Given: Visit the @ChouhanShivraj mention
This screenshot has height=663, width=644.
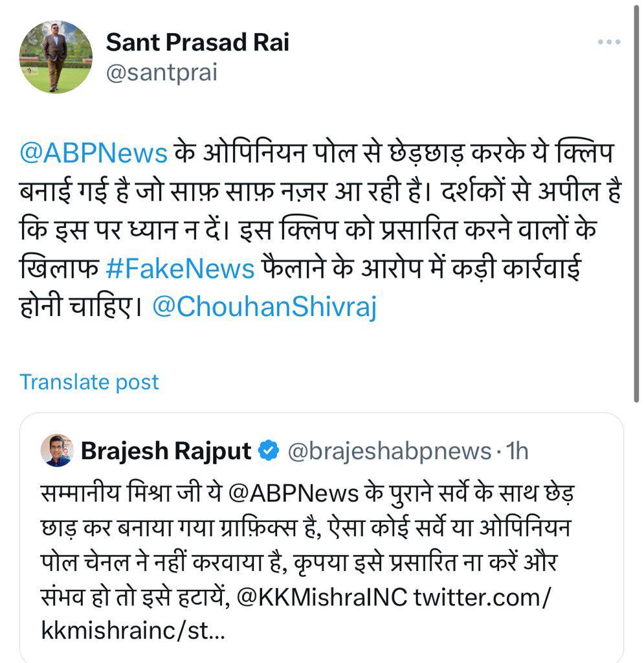Looking at the screenshot, I should pos(264,306).
